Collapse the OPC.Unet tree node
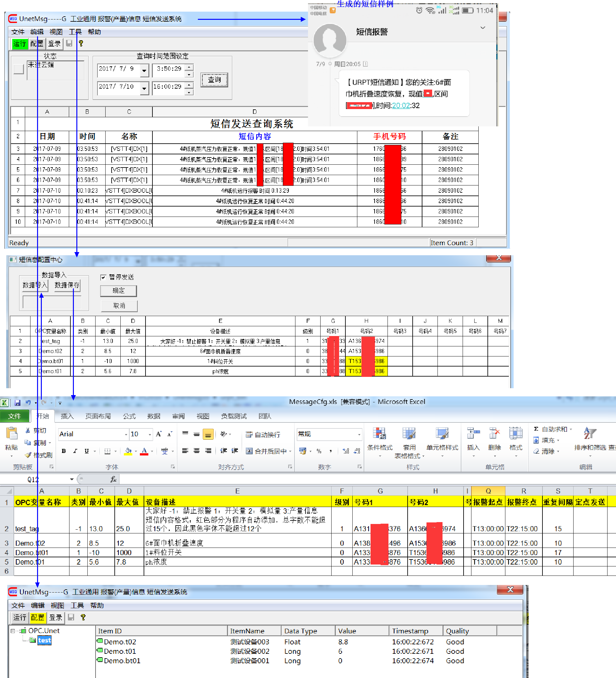This screenshot has width=616, height=678. (13, 631)
